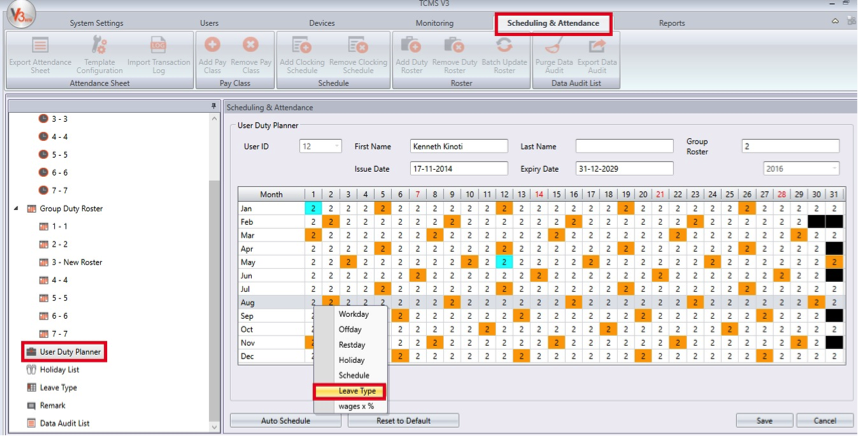Click the Expiry Date field
The image size is (858, 436).
[624, 169]
